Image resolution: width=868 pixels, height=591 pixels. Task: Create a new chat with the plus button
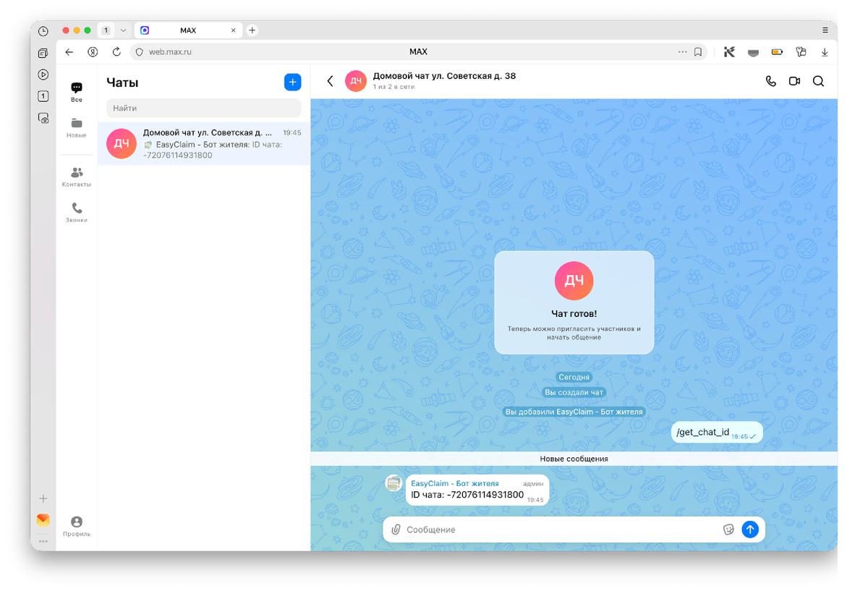(x=292, y=82)
